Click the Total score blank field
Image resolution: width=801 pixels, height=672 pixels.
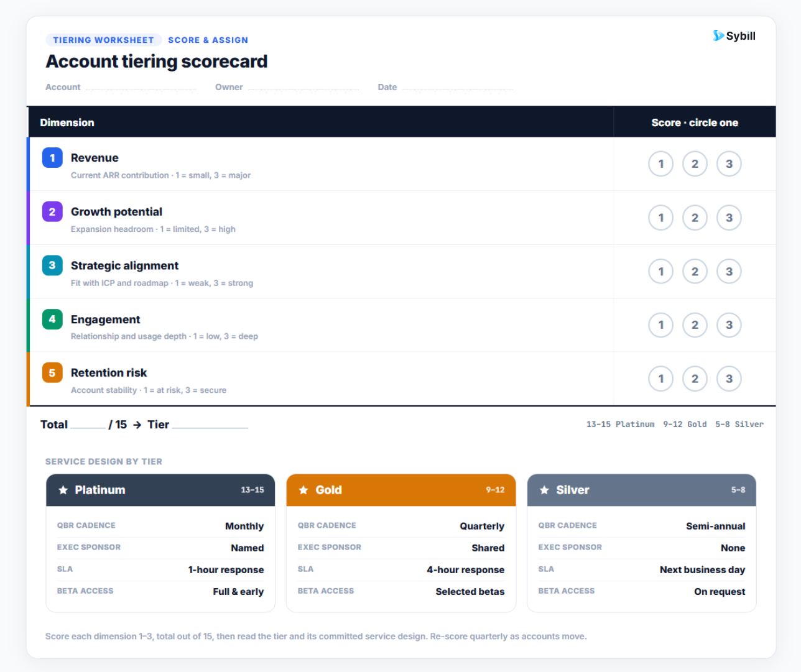(x=88, y=425)
